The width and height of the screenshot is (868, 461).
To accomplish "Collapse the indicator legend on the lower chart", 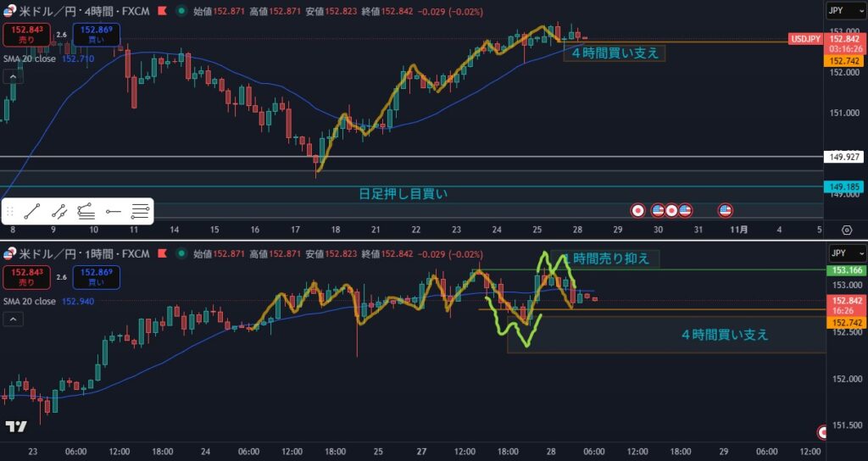I will click(13, 319).
